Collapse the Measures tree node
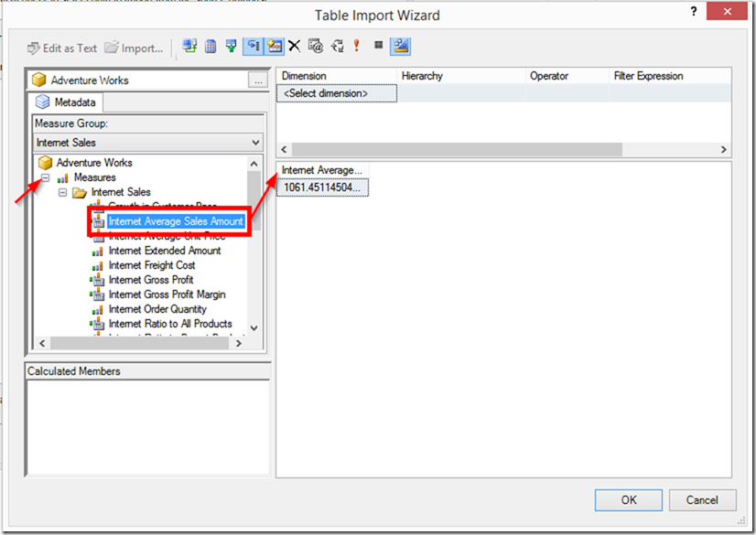 (46, 177)
